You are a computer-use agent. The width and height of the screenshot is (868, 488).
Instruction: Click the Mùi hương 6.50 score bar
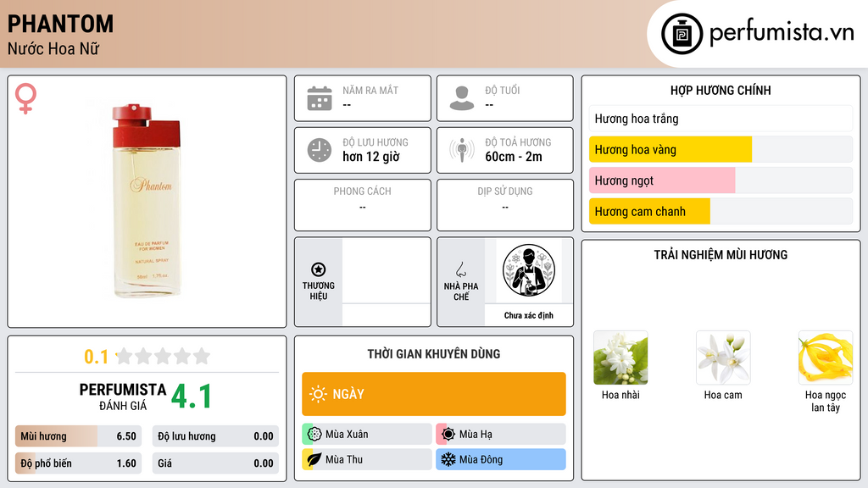(x=78, y=436)
